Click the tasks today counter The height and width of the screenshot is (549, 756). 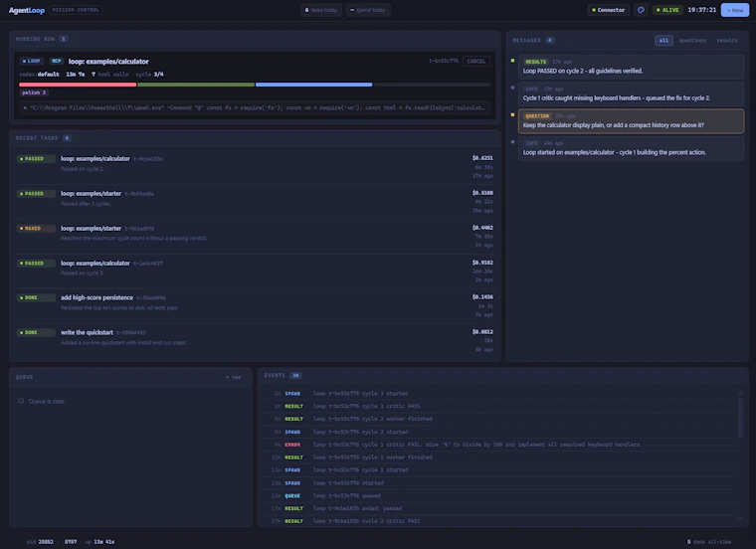pyautogui.click(x=321, y=10)
